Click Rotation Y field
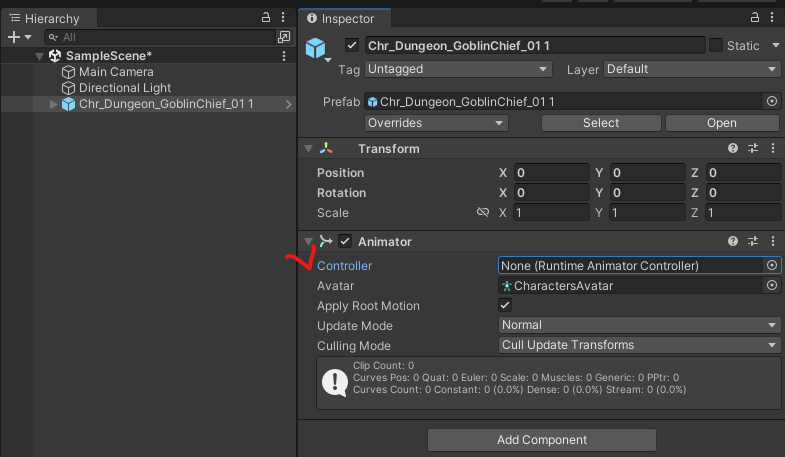 click(647, 193)
